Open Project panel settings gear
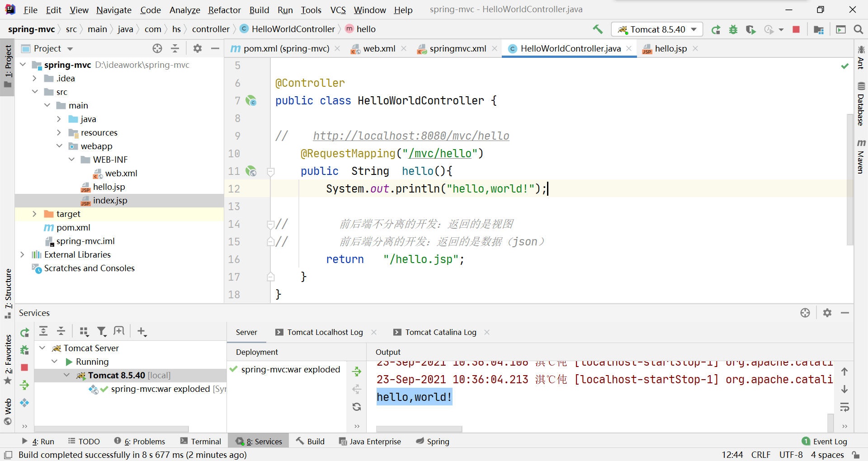 tap(198, 48)
